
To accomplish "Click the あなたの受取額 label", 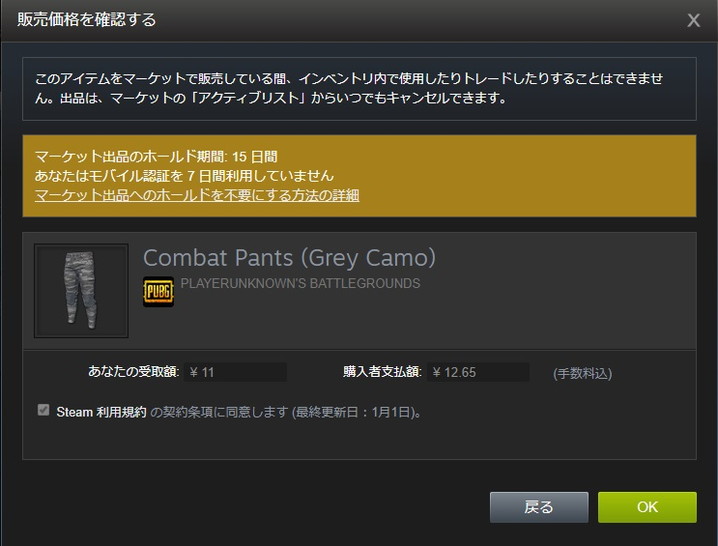I will (133, 371).
